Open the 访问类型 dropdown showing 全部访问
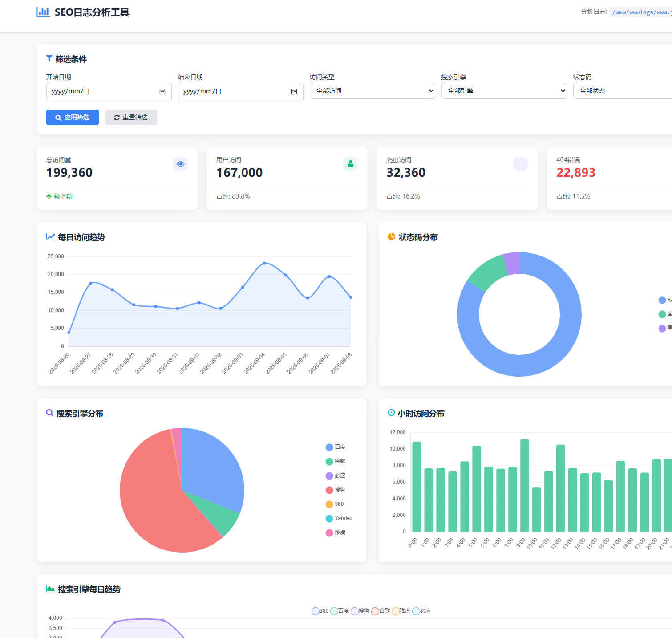This screenshot has height=638, width=672. (x=372, y=91)
